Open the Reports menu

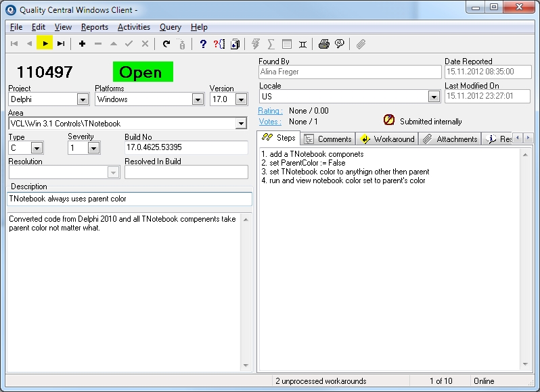95,27
